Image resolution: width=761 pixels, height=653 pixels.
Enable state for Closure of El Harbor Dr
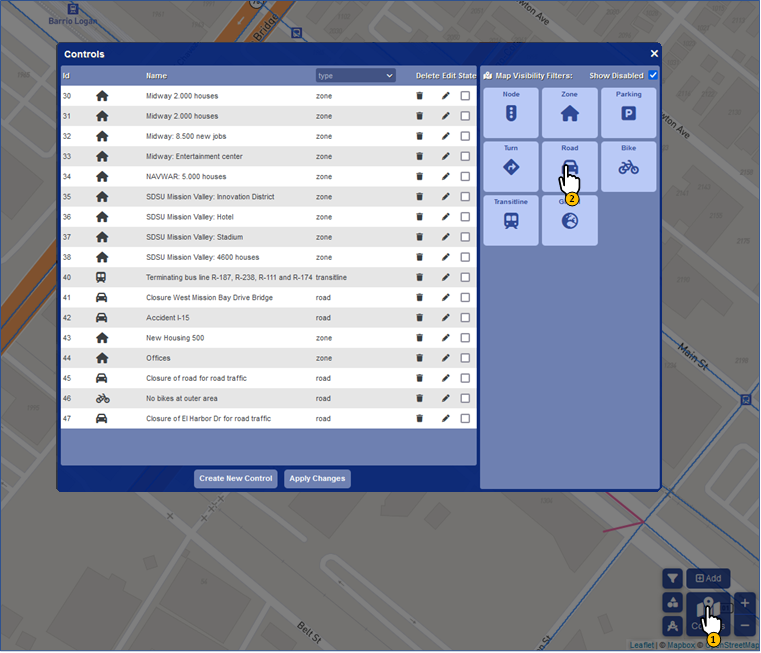pos(465,418)
